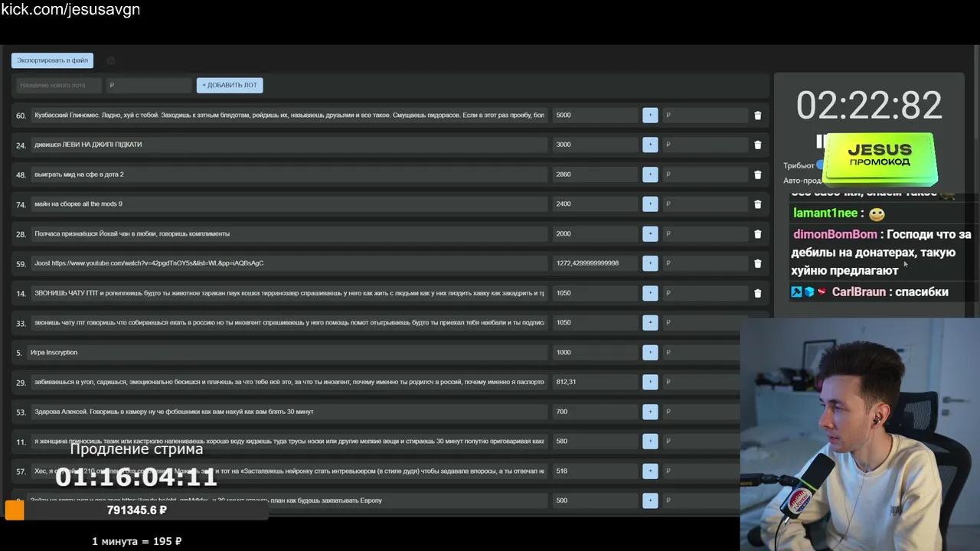
Task: Click the 516 amount field of lot 57
Action: (596, 471)
